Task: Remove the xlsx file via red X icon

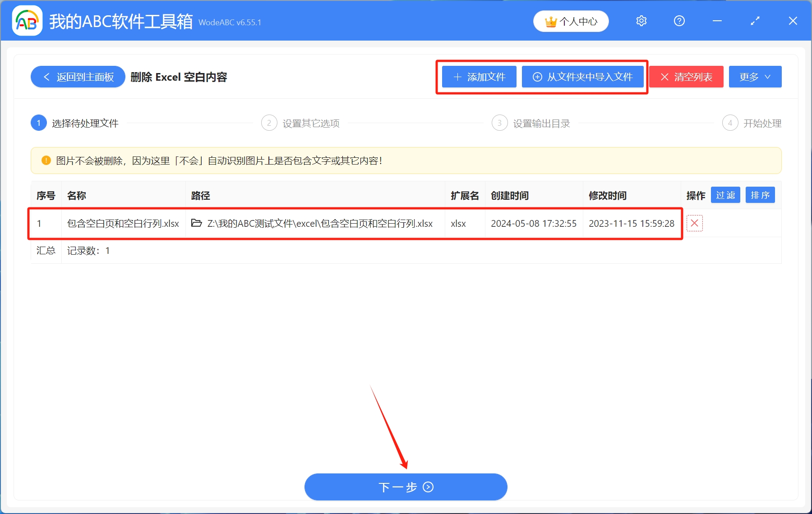Action: click(x=695, y=223)
